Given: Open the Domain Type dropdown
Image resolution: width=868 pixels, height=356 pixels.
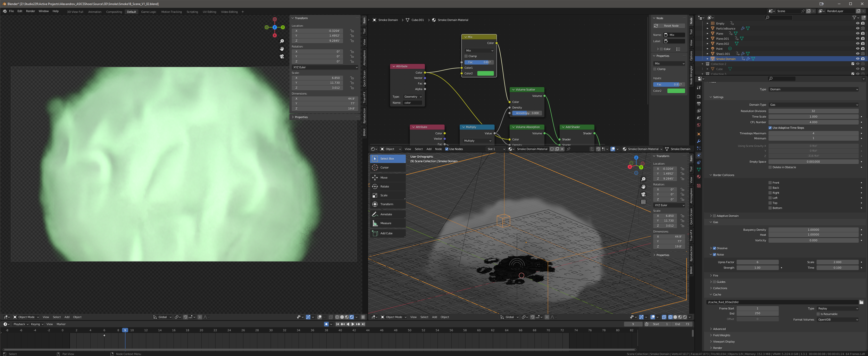Looking at the screenshot, I should coord(813,105).
